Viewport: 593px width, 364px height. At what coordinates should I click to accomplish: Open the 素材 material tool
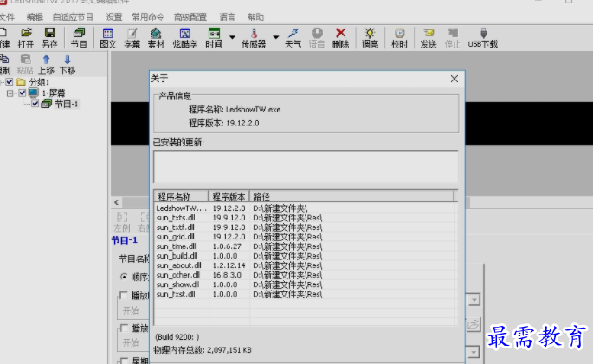(x=156, y=38)
